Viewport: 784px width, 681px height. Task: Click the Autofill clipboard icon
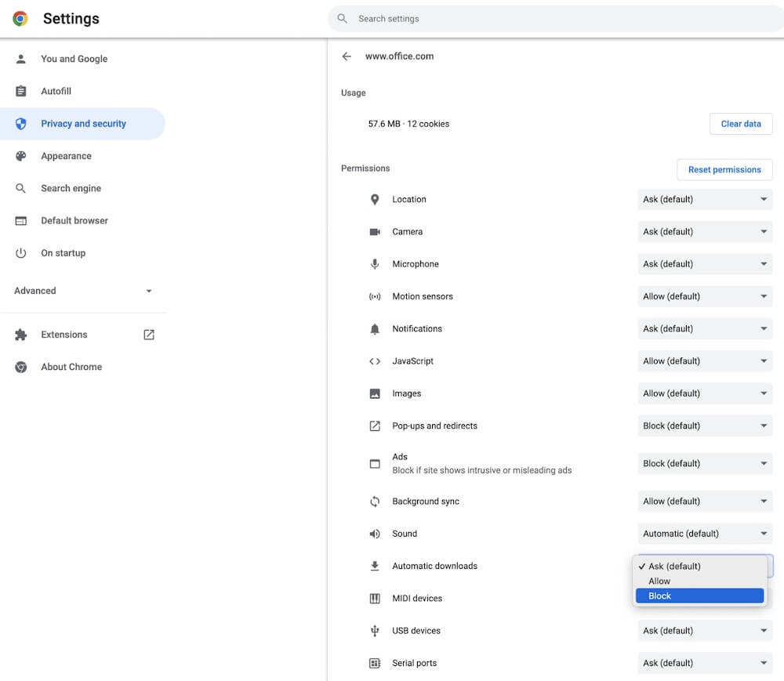20,91
